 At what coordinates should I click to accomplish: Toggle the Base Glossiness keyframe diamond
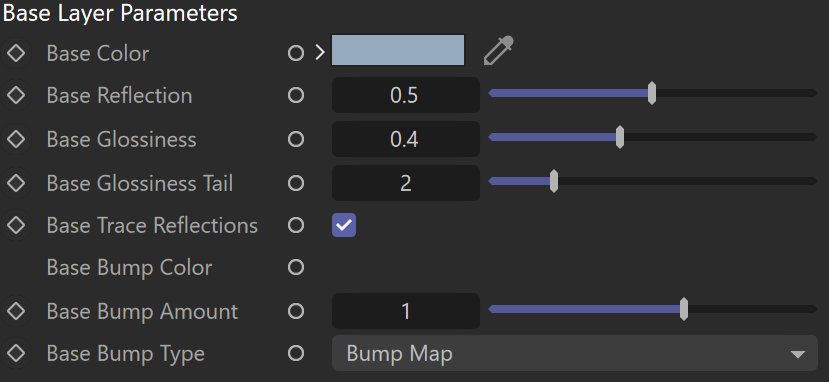[16, 139]
